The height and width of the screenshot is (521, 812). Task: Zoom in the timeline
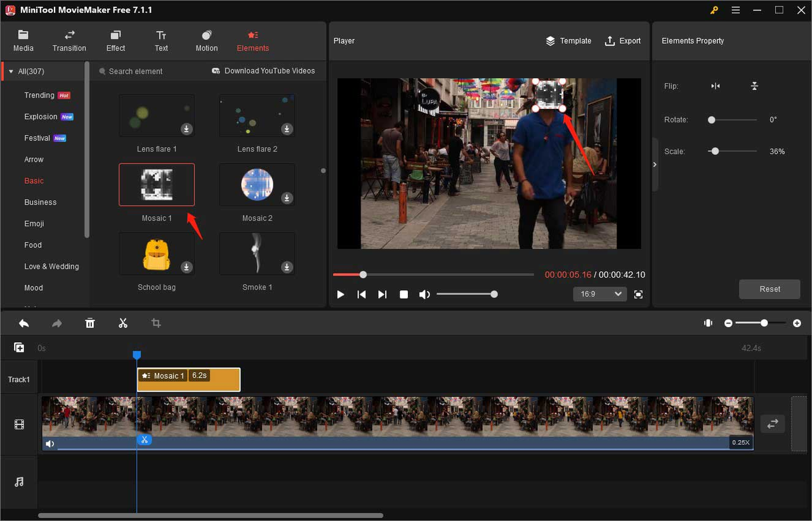point(797,323)
